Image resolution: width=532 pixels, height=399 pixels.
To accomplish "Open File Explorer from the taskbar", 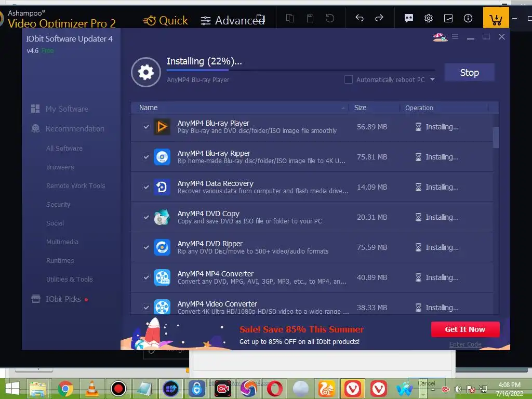I will 38,389.
